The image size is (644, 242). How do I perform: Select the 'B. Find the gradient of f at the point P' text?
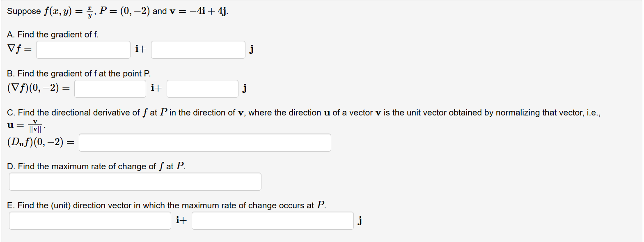tap(79, 74)
